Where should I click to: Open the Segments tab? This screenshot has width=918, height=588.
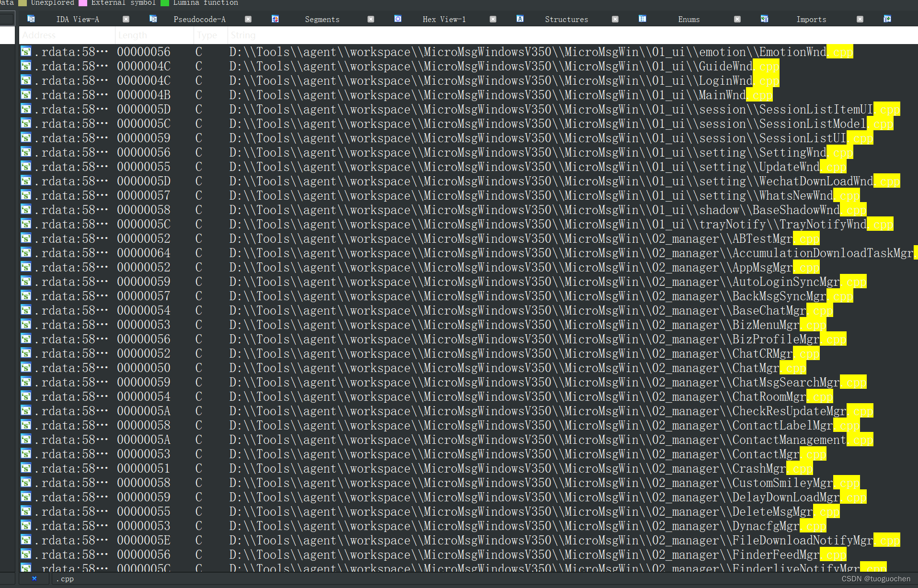click(x=322, y=19)
